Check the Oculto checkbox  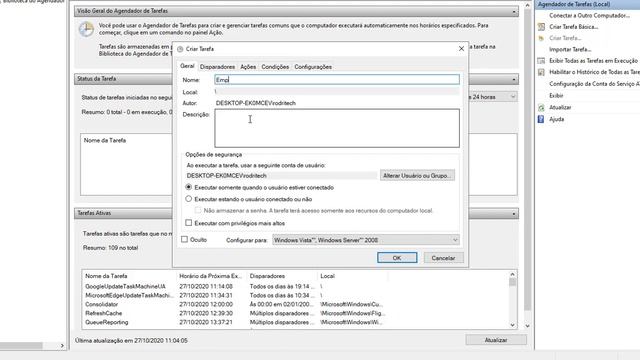[x=184, y=240]
